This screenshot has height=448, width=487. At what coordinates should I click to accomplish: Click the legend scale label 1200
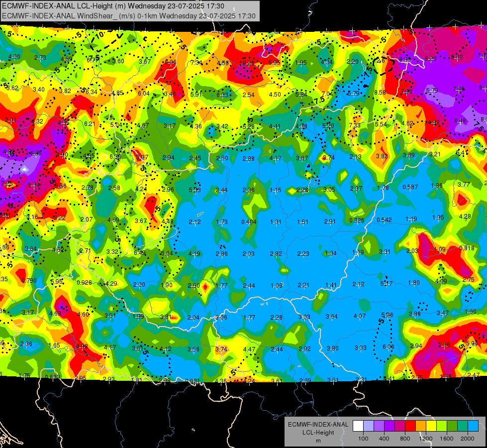click(426, 439)
